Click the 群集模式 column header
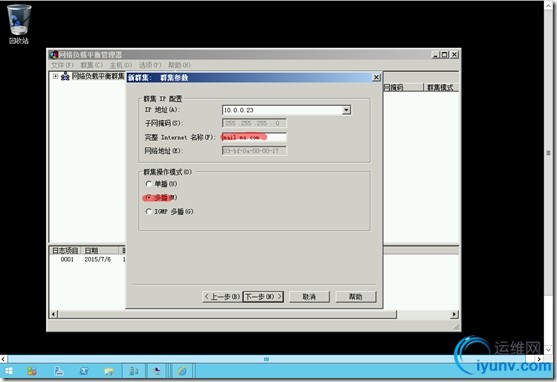The height and width of the screenshot is (382, 557). tap(441, 87)
